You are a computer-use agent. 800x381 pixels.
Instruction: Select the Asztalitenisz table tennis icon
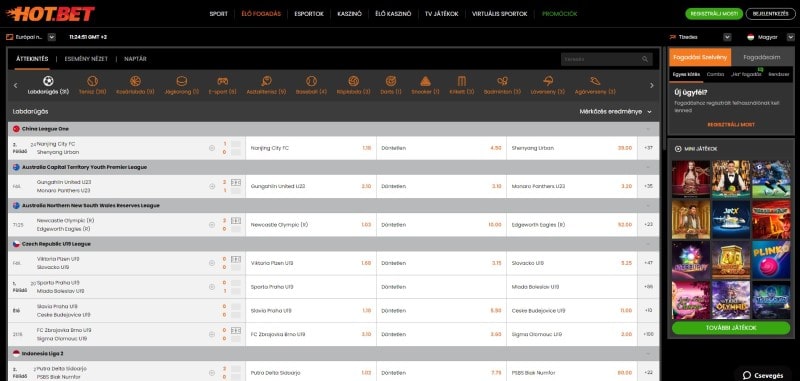266,81
